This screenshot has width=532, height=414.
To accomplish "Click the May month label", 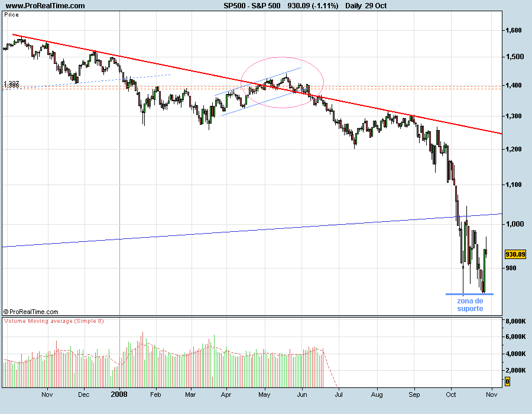I will coord(264,394).
